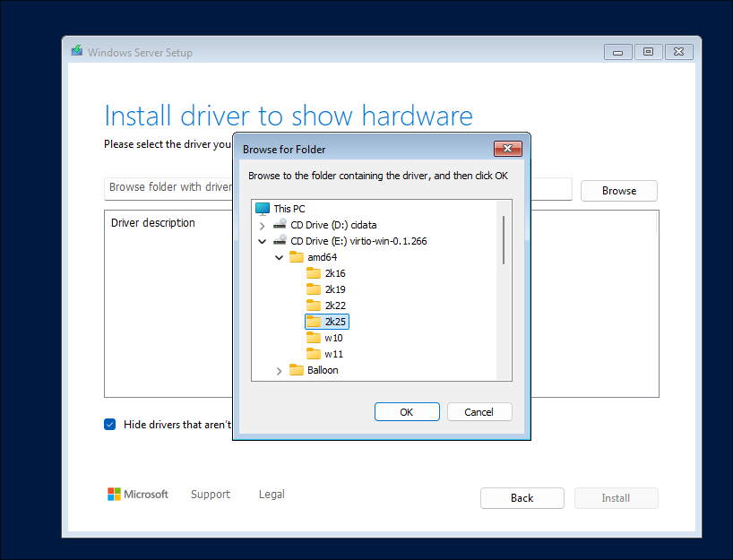Open the Support link
The height and width of the screenshot is (560, 733).
tap(211, 494)
